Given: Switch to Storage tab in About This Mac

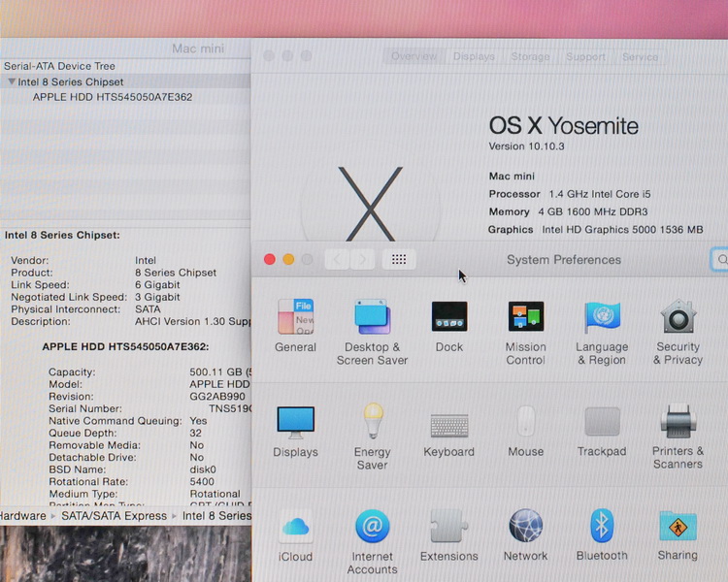Looking at the screenshot, I should pos(530,56).
